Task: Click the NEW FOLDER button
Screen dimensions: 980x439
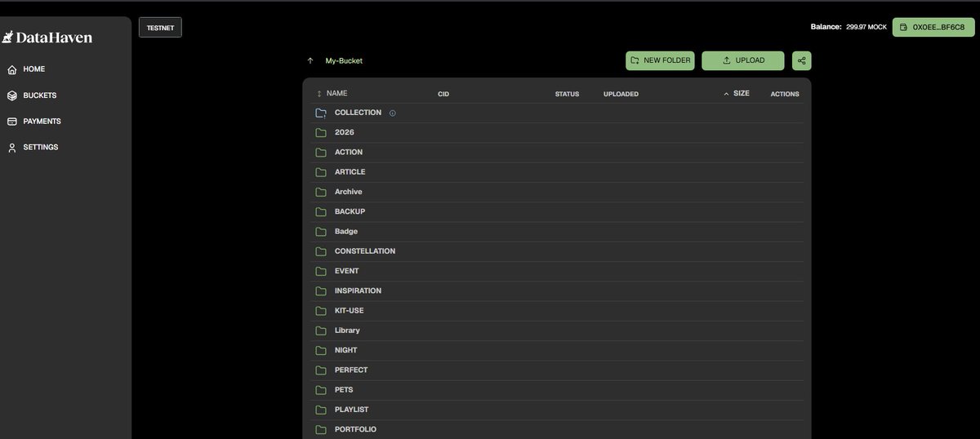Action: (x=660, y=60)
